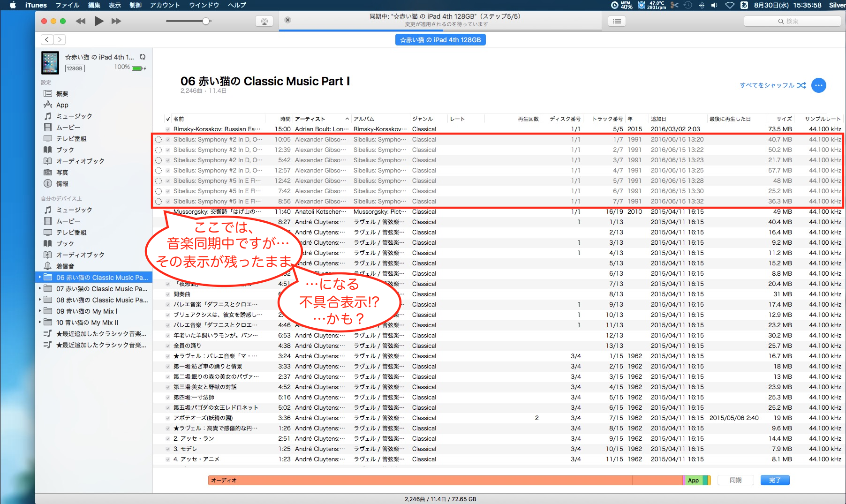
Task: Expand the 10 青い猫の My Mix II folder
Action: (40, 323)
